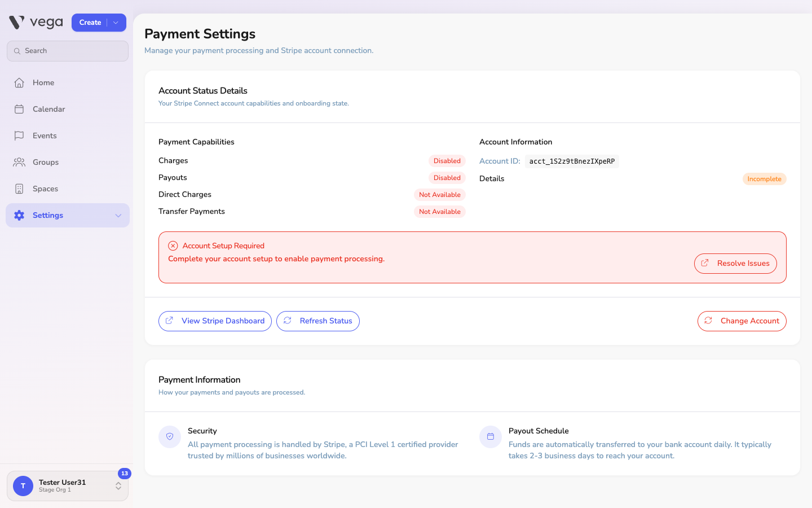Screen dimensions: 812x508
Task: Click the Payment Information section title
Action: click(x=200, y=380)
